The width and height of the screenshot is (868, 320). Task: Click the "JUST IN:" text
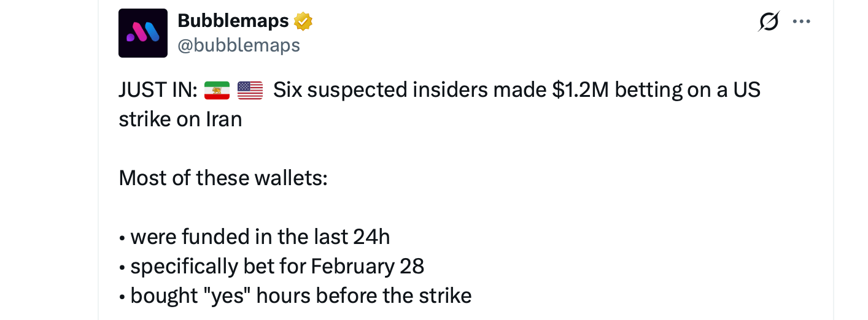(x=158, y=91)
